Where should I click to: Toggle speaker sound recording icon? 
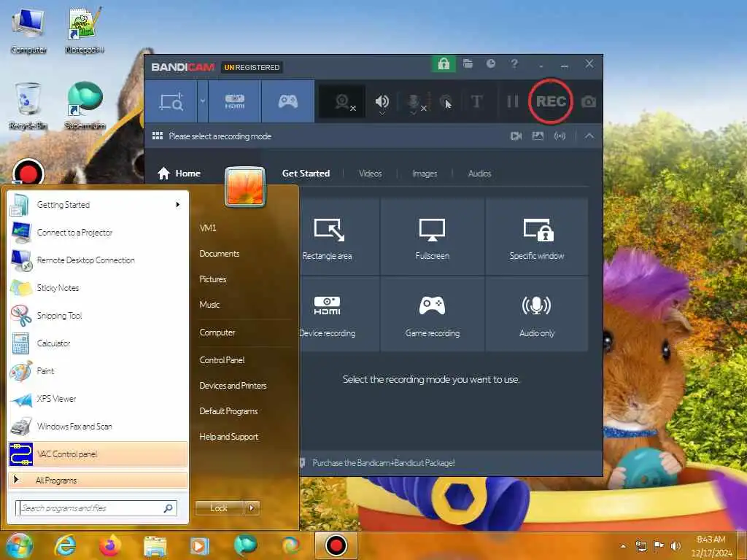point(382,102)
